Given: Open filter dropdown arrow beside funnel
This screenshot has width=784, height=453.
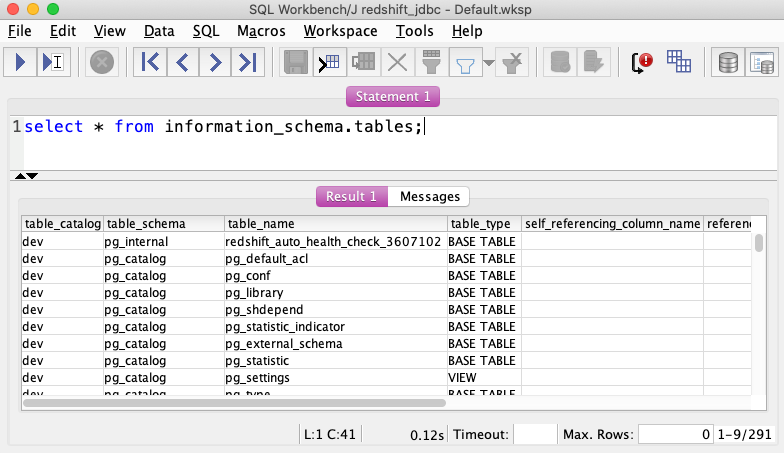Looking at the screenshot, I should coord(489,62).
